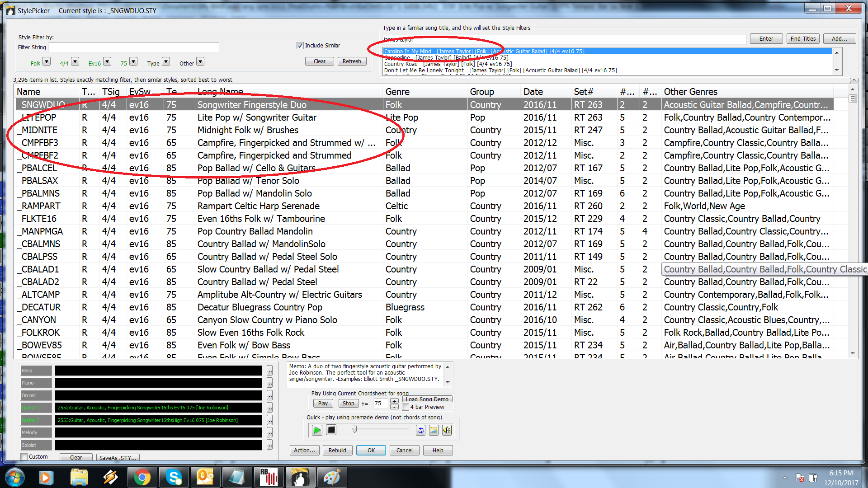868x488 pixels.
Task: Open Windows Media Player from the taskbar
Action: pos(46,477)
